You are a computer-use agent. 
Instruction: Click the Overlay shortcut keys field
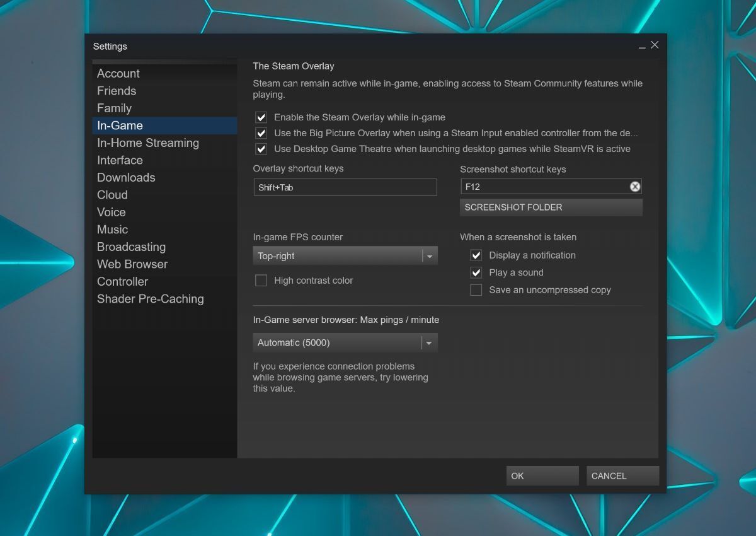[345, 187]
